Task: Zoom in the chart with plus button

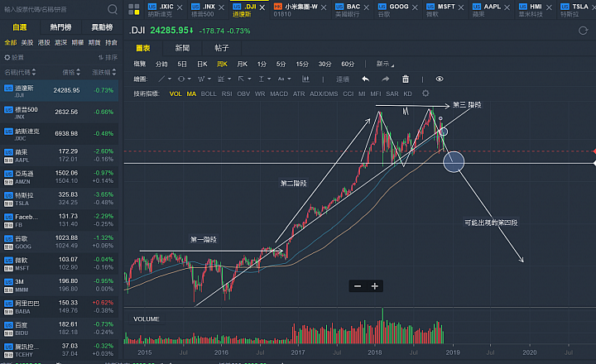Action: 375,286
